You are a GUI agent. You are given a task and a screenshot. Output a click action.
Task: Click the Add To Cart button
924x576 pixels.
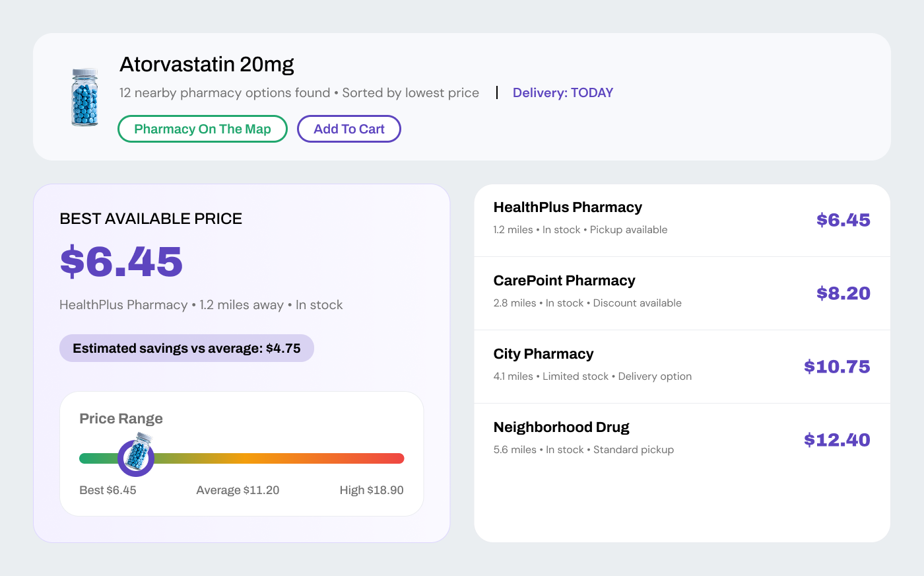pos(349,129)
